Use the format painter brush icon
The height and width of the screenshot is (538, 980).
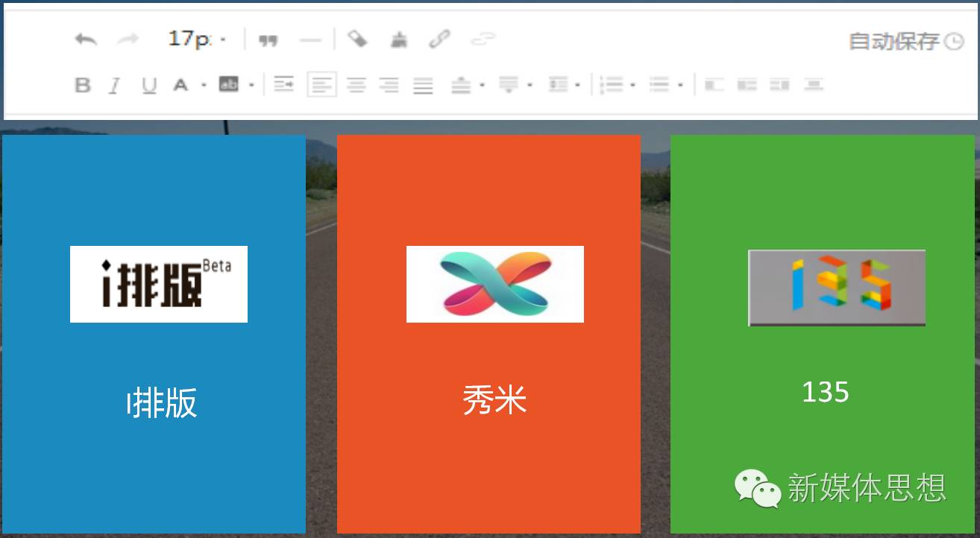(x=400, y=39)
